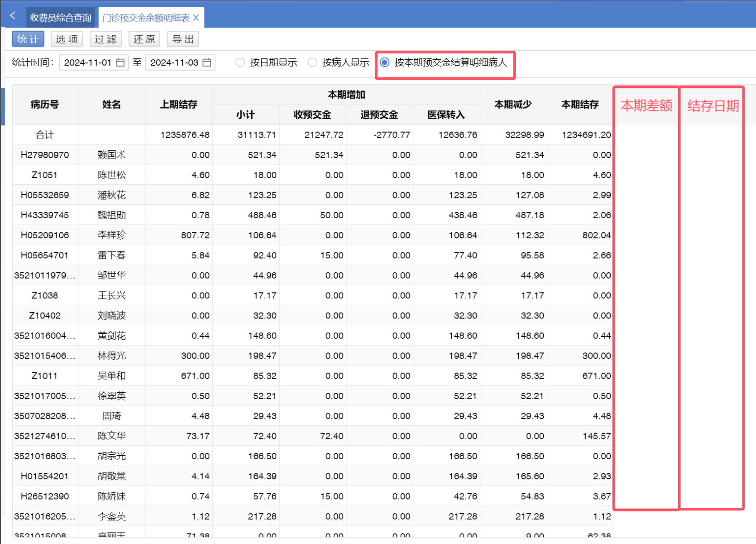Select patient 徐翠英

coord(112,396)
